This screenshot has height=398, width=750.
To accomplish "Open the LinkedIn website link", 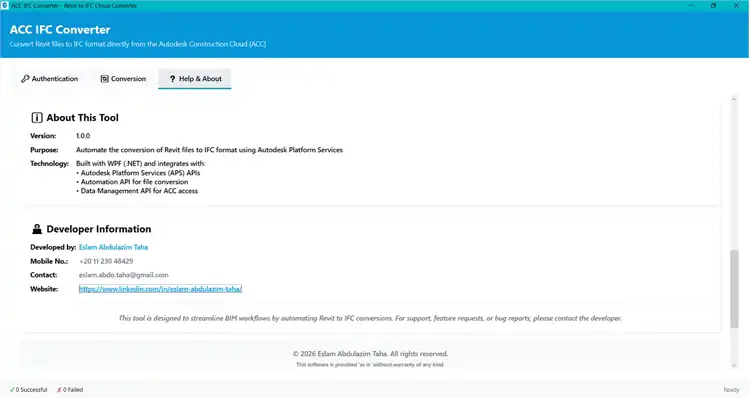I will [160, 289].
